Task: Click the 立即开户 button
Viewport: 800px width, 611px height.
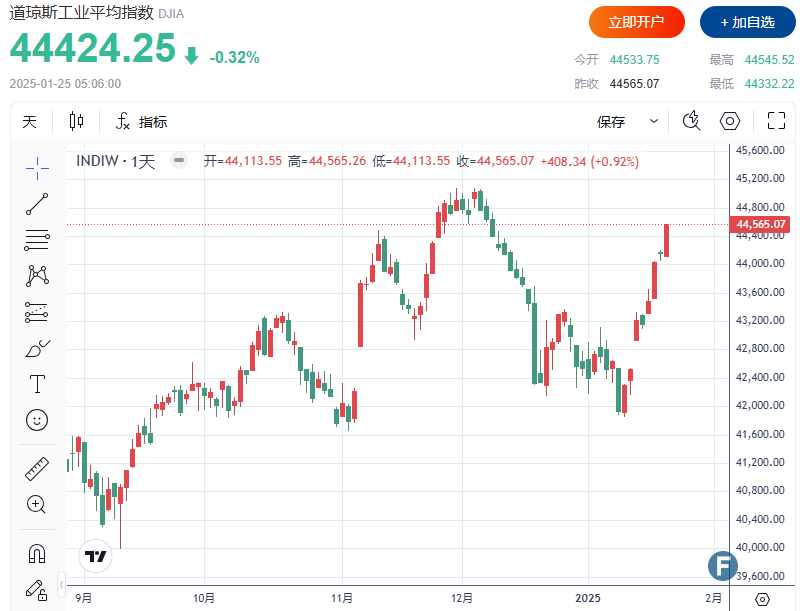Action: [x=637, y=21]
